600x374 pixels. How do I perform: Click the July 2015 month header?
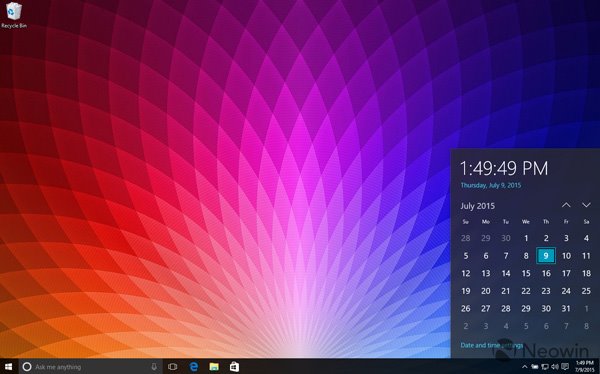[478, 206]
